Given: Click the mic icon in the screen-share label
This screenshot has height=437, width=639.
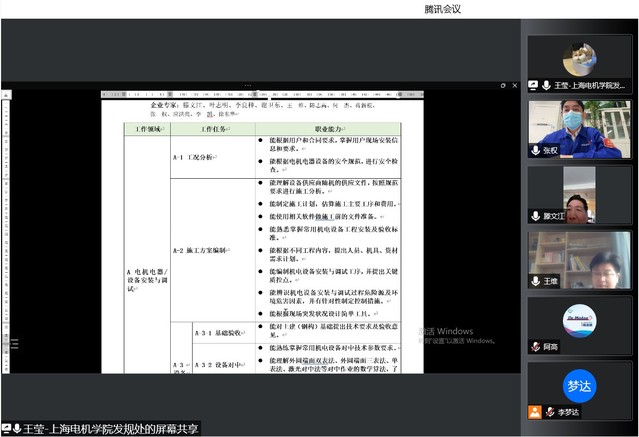Looking at the screenshot, I should [16, 428].
